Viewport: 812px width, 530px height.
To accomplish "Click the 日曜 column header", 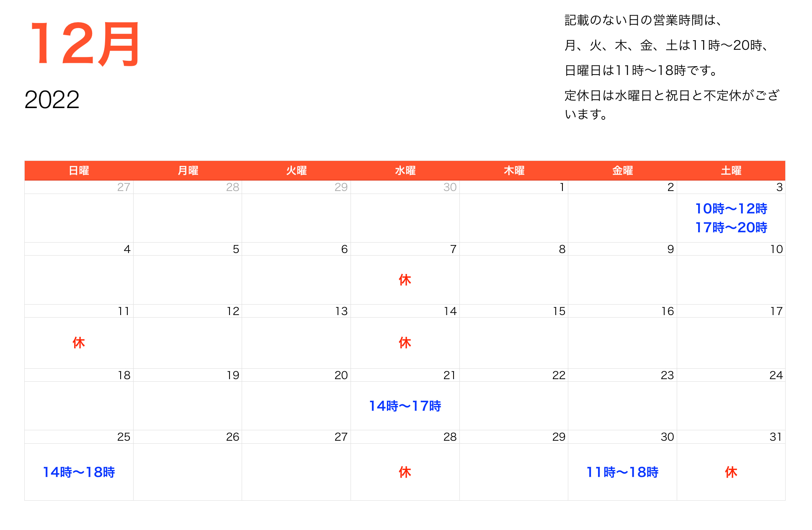I will (79, 171).
